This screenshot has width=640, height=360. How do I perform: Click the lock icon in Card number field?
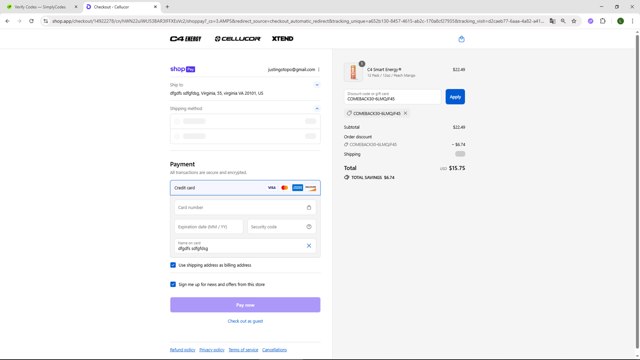tap(309, 207)
